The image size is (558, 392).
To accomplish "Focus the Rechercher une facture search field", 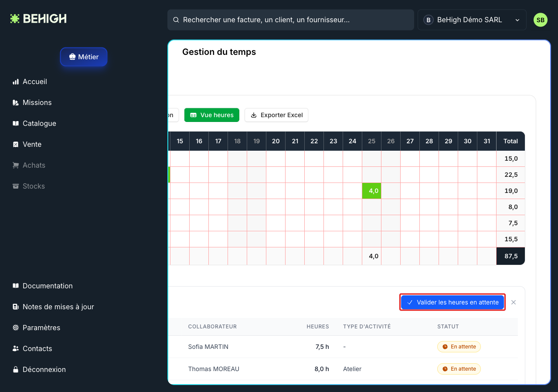I will pos(290,20).
